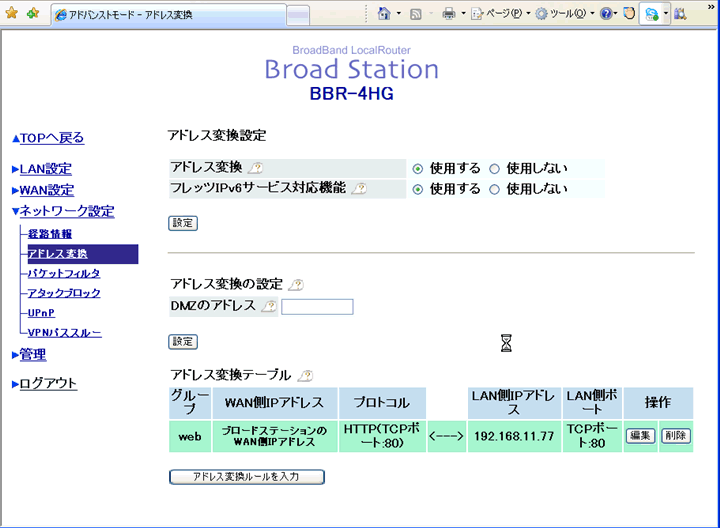Select the アドバンストモード - アドレス変換 tab
This screenshot has width=720, height=528.
[168, 15]
